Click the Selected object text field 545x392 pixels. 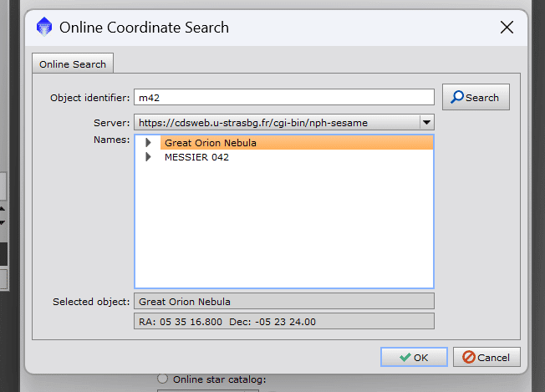(284, 301)
